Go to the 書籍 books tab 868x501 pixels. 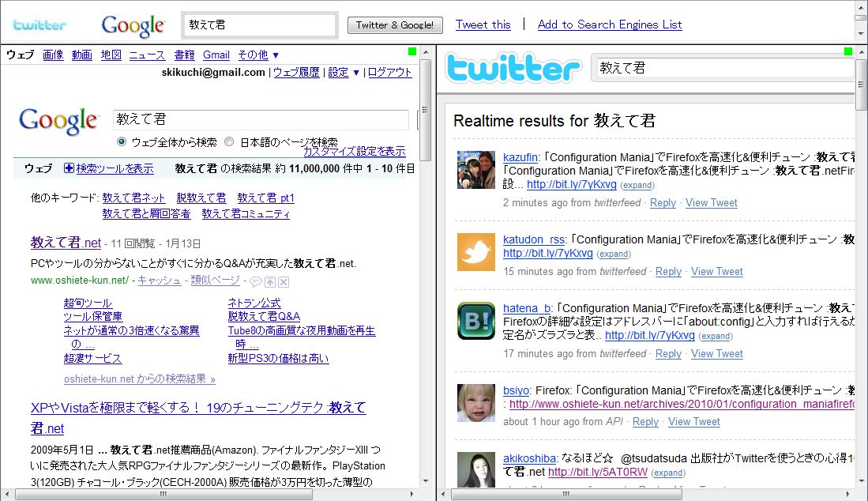tap(184, 55)
